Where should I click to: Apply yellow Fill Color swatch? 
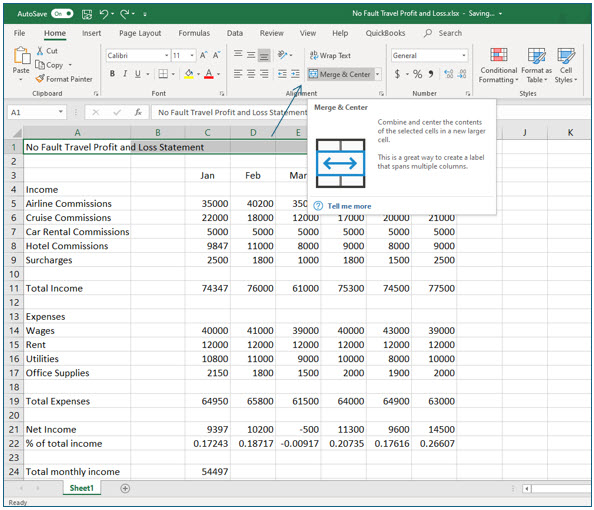coord(189,74)
